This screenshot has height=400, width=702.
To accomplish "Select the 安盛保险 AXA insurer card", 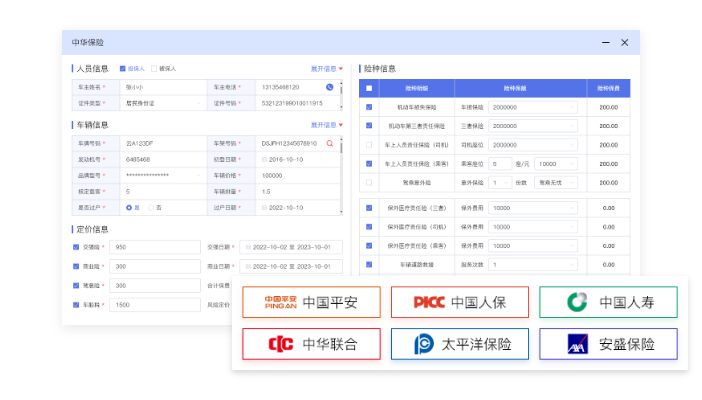I will 607,344.
